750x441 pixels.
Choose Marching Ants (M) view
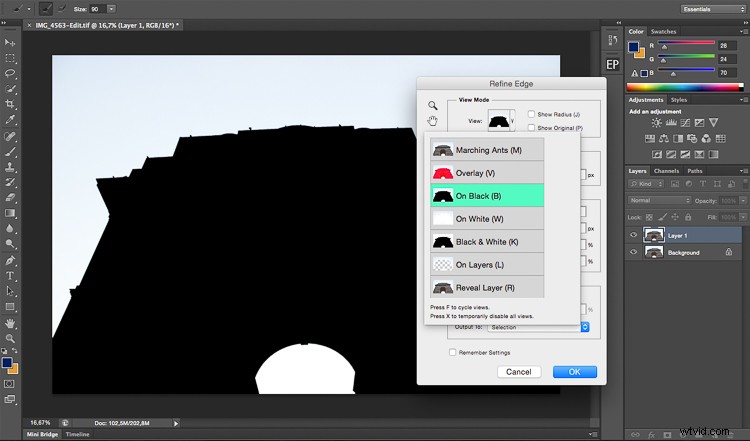487,150
